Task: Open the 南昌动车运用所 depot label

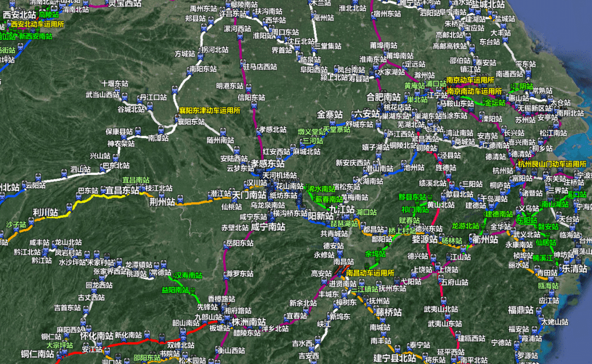Action: (x=370, y=273)
